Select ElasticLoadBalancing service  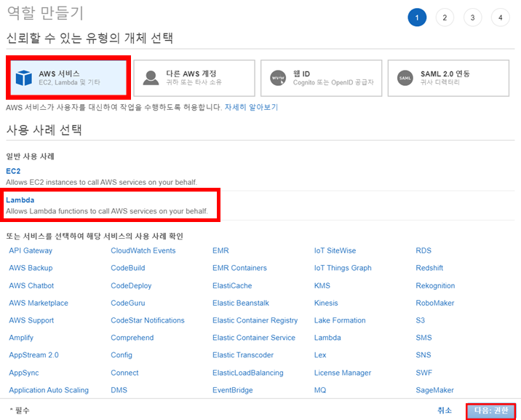click(x=248, y=373)
